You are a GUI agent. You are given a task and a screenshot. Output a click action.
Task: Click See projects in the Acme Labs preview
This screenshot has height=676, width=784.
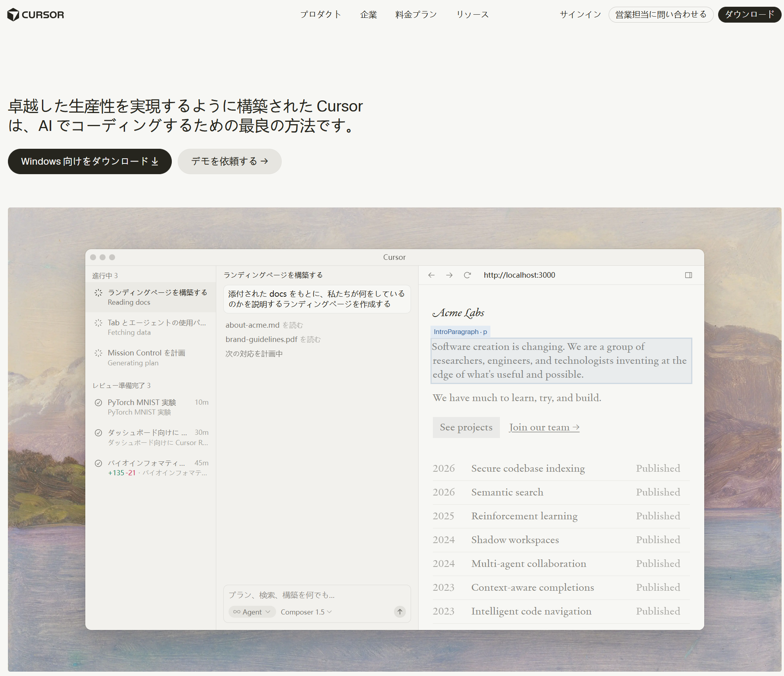[466, 427]
